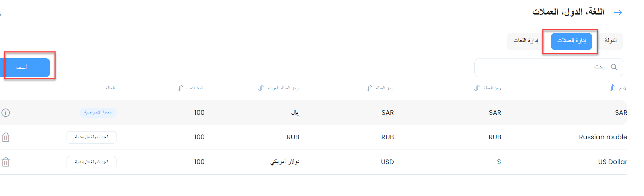Delete the US Dollar currency row
This screenshot has width=644, height=196.
6,162
